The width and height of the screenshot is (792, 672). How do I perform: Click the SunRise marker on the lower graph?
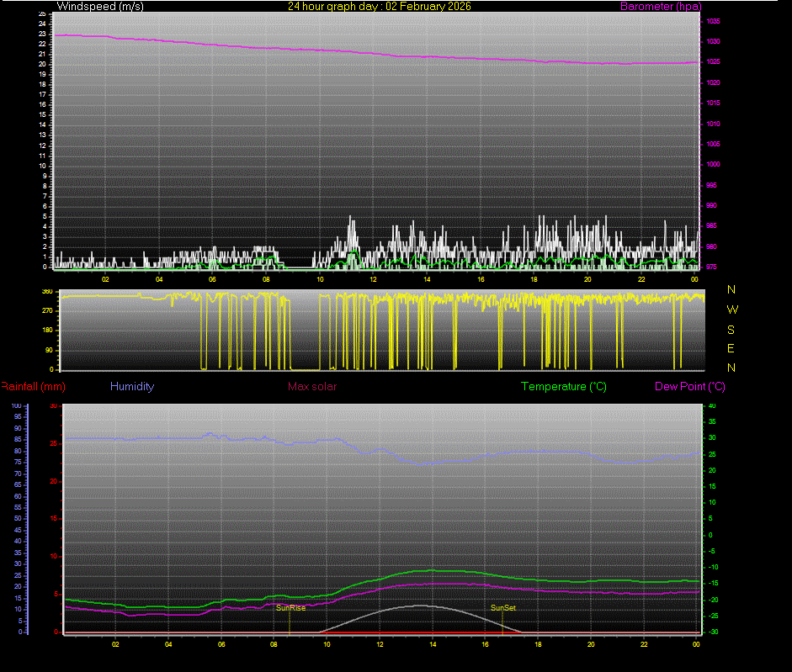click(290, 606)
